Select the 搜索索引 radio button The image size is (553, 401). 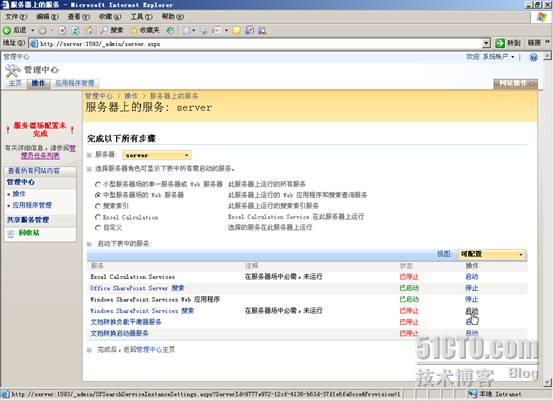98,206
